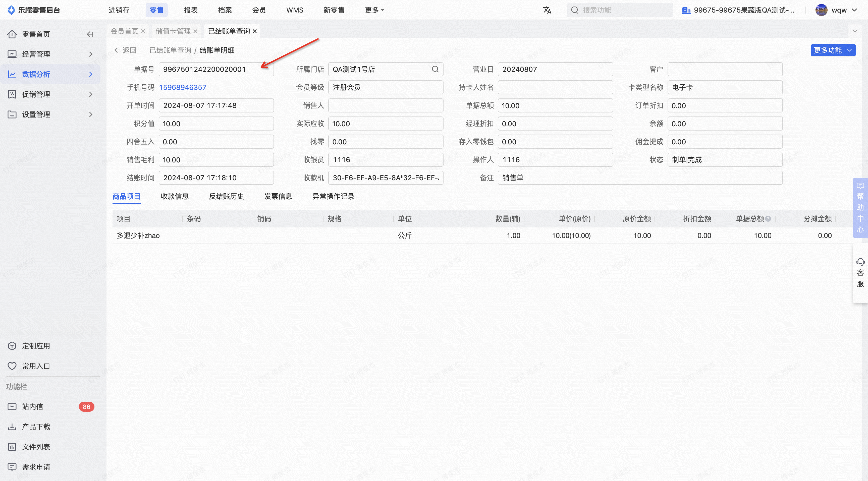The width and height of the screenshot is (868, 481).
Task: Click the 客户 empty input field
Action: (x=725, y=69)
